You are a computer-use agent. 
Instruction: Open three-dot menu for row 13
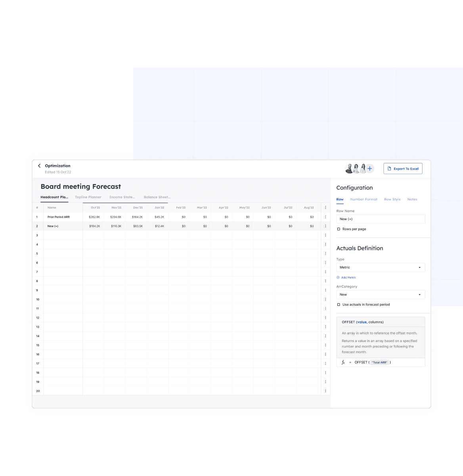pyautogui.click(x=325, y=327)
